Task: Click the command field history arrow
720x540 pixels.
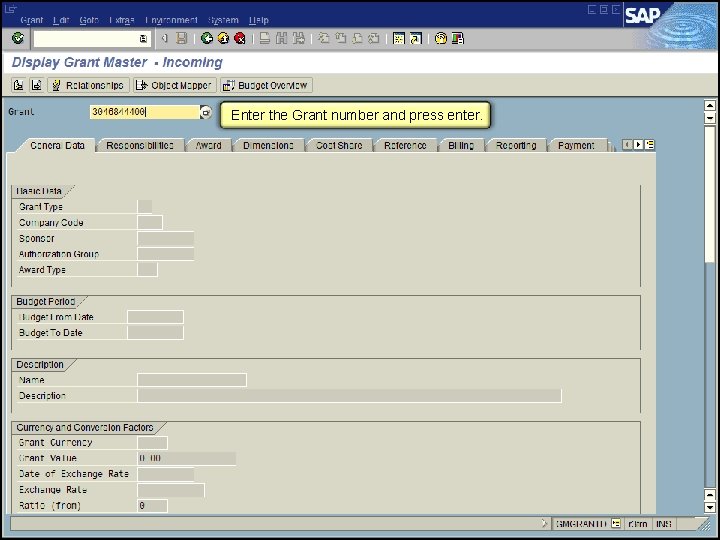Action: tap(143, 39)
